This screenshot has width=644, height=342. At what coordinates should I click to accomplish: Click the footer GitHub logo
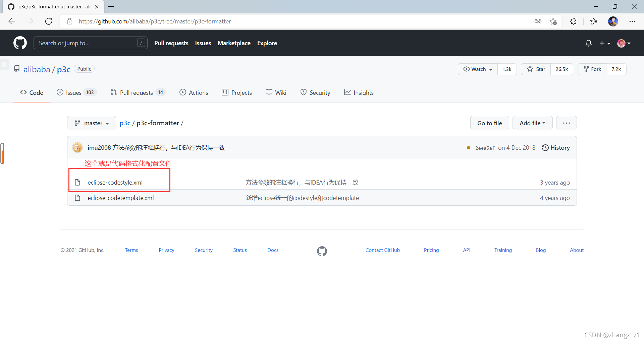click(x=322, y=251)
